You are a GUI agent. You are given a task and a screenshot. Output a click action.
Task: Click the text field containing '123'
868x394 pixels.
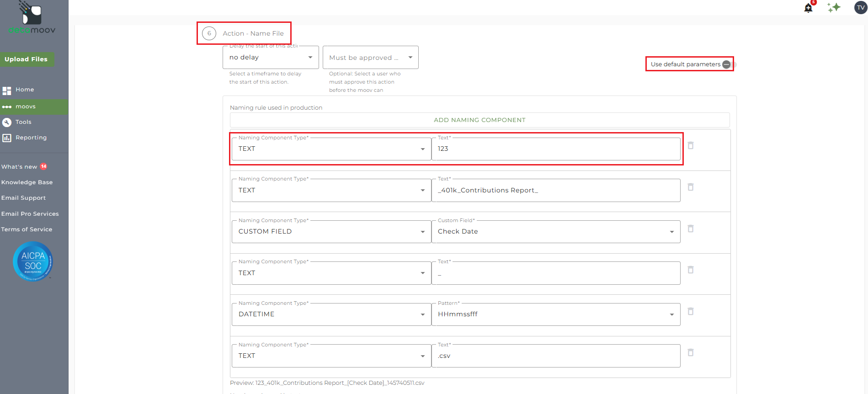555,149
